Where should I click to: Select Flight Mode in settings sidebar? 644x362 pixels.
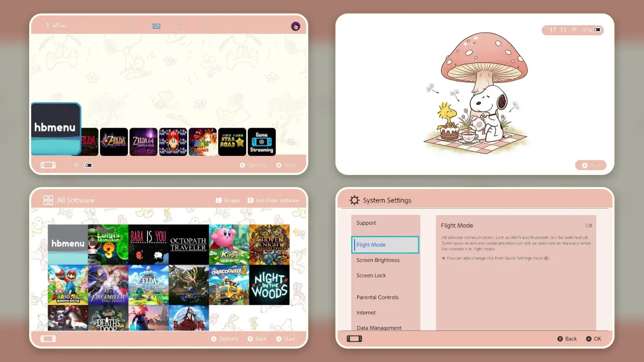pos(385,245)
